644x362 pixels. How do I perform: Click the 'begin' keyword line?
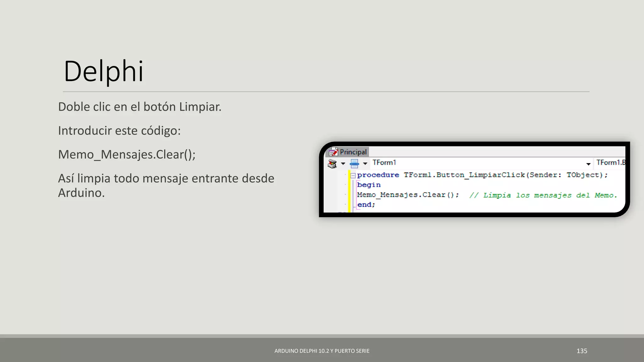tap(369, 185)
